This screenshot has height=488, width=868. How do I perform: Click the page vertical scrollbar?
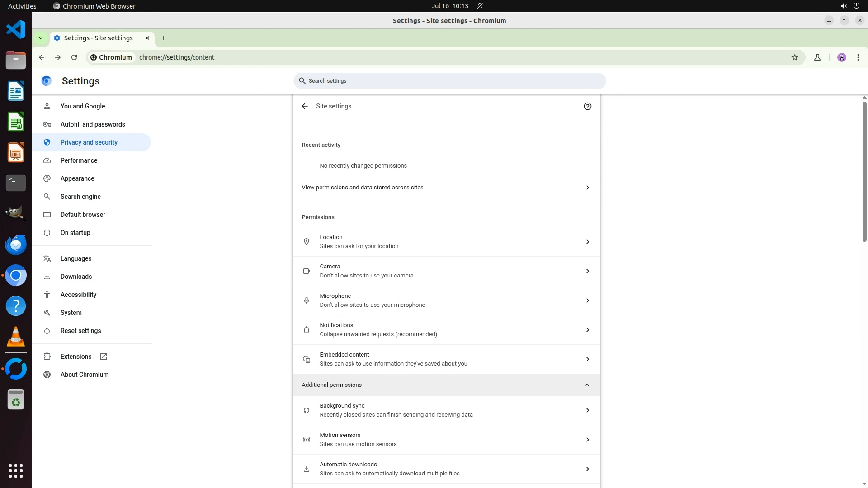click(x=864, y=172)
